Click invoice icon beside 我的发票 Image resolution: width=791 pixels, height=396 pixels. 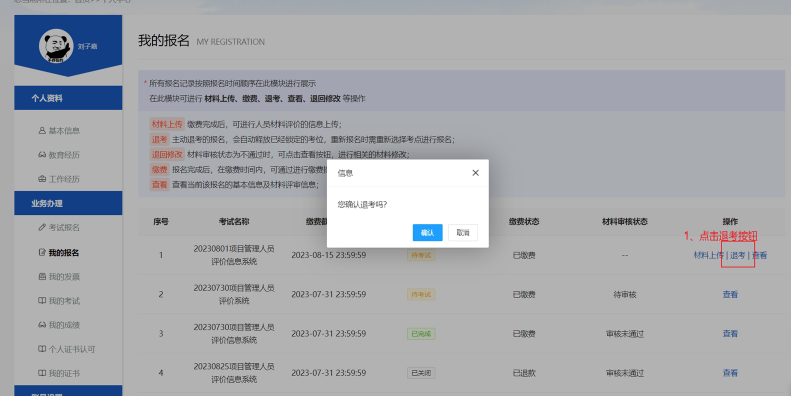point(42,276)
